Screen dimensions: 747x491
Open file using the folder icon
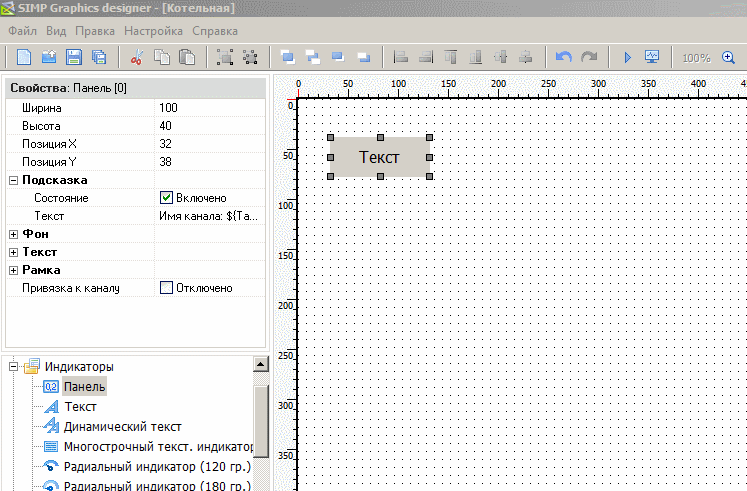pos(49,57)
